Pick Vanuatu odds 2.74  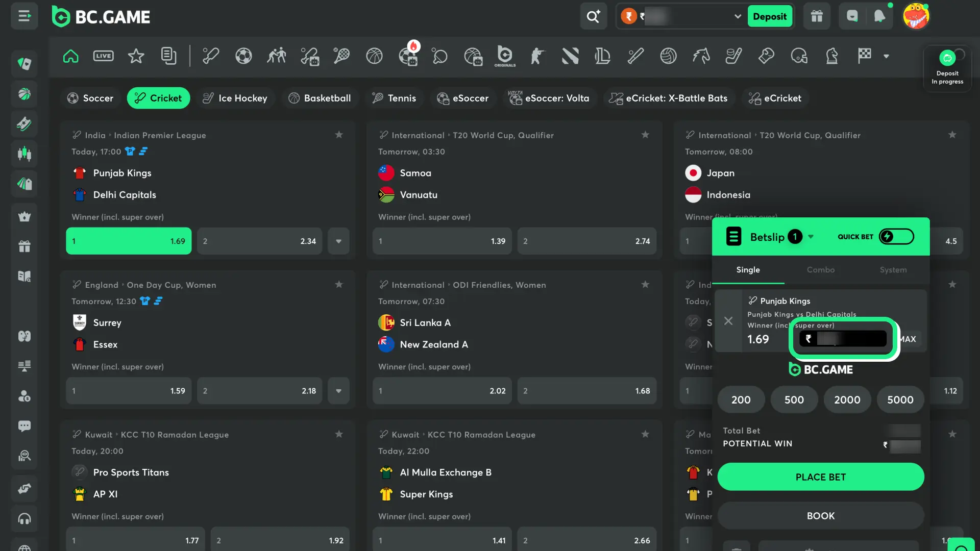click(x=587, y=241)
